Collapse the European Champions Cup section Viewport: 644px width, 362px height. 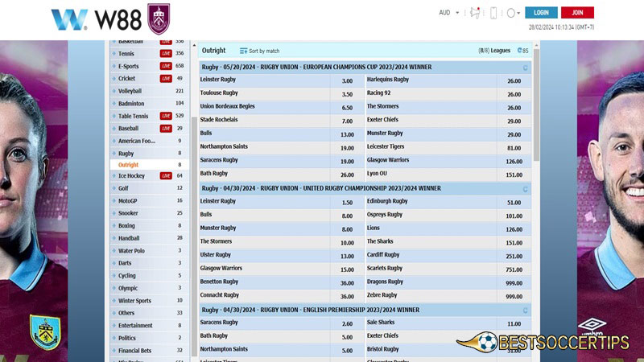pos(526,68)
